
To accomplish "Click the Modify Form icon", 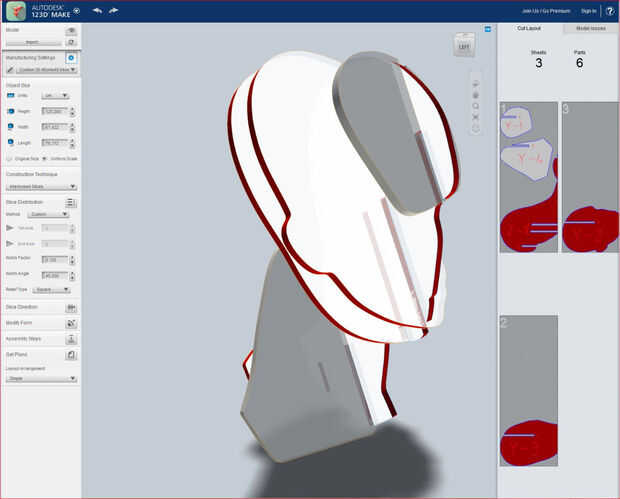I will [x=71, y=323].
